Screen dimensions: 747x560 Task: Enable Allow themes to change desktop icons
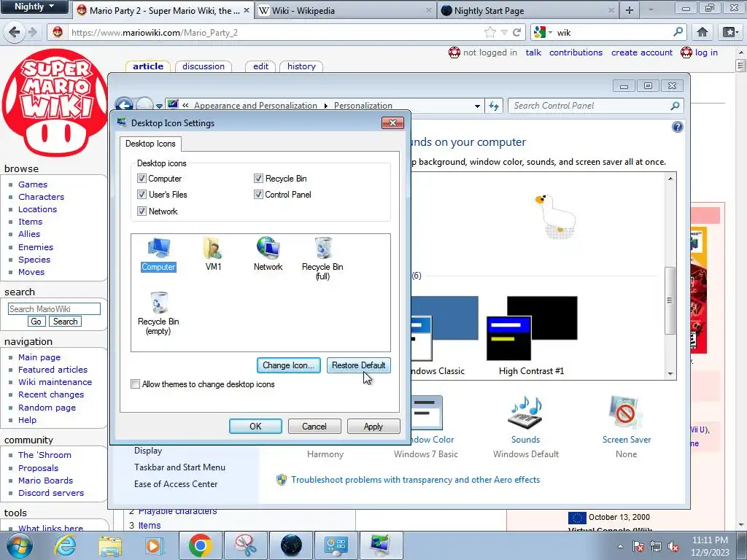tap(135, 384)
